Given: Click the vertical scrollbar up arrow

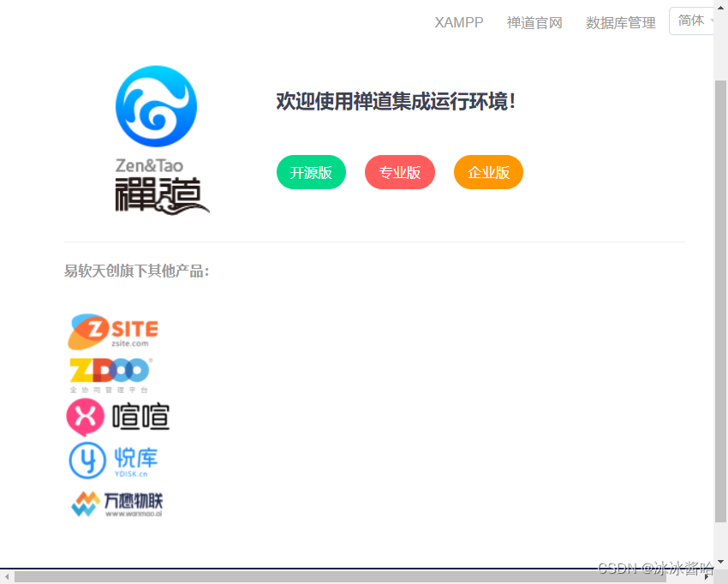Looking at the screenshot, I should 720,8.
